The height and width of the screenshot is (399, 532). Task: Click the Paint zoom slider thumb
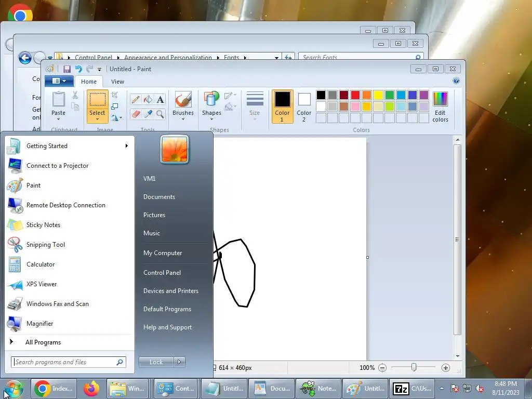414,367
